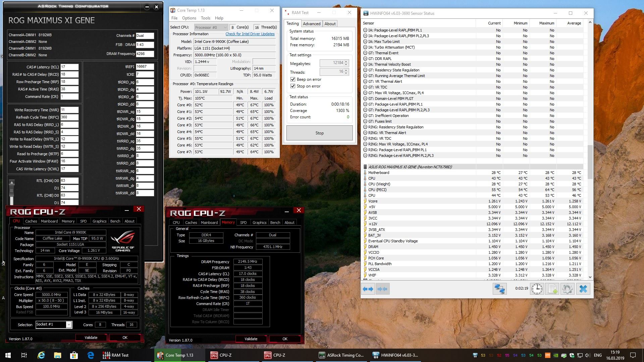This screenshot has height=362, width=644.
Task: Open HWiNFO sensor settings gear icon
Action: [x=568, y=289]
